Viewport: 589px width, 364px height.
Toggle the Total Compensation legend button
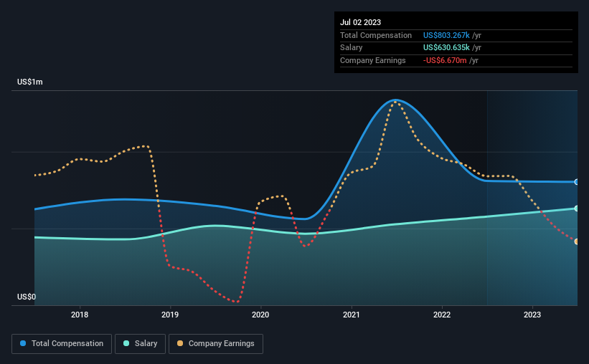point(62,344)
